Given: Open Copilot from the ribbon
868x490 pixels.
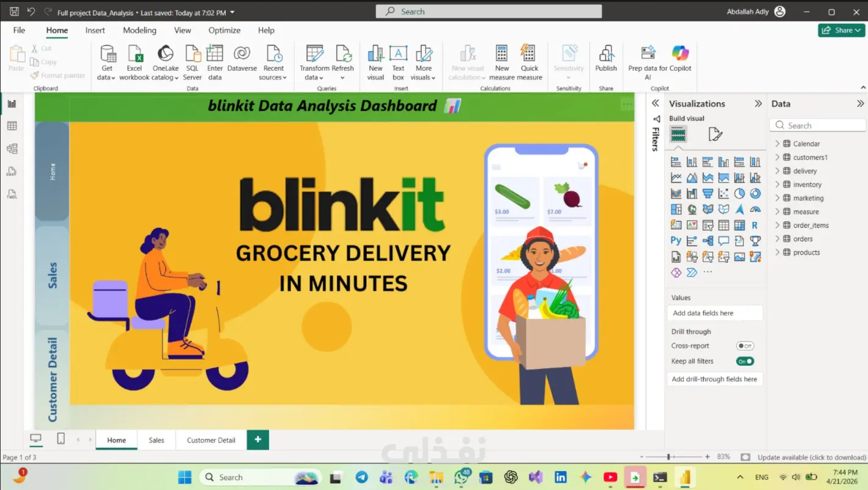Looking at the screenshot, I should pos(680,59).
